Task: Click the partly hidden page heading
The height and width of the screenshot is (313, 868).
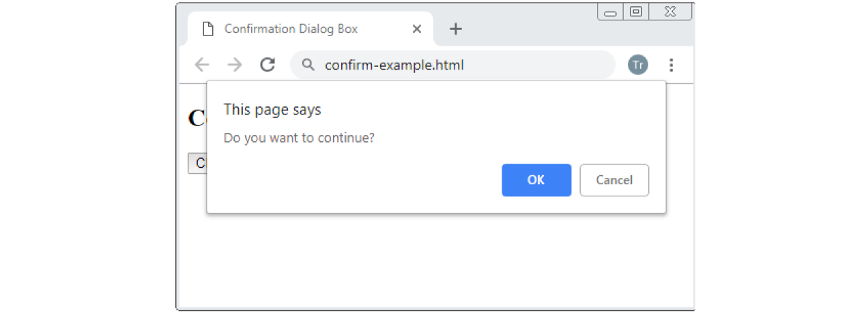Action: pos(197,118)
